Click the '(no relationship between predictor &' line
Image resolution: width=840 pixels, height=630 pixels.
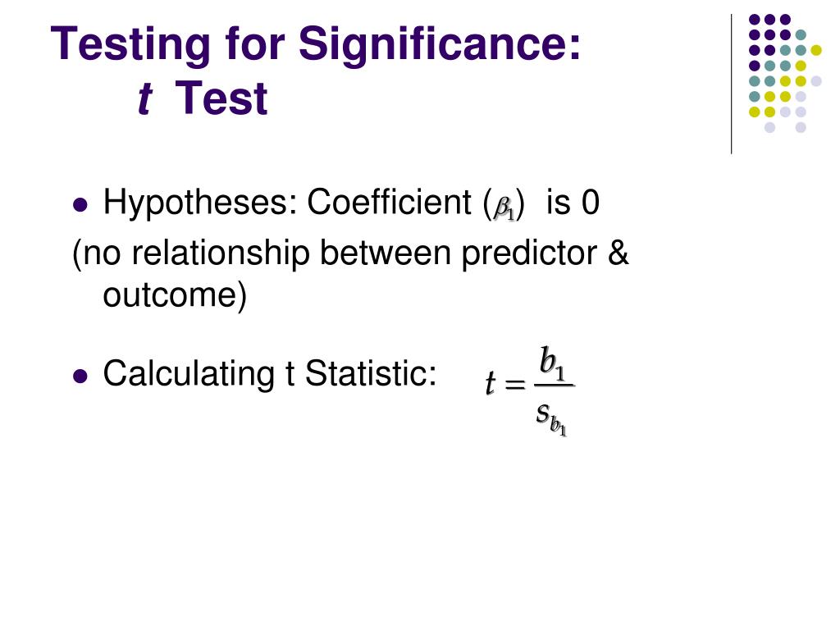point(350,253)
